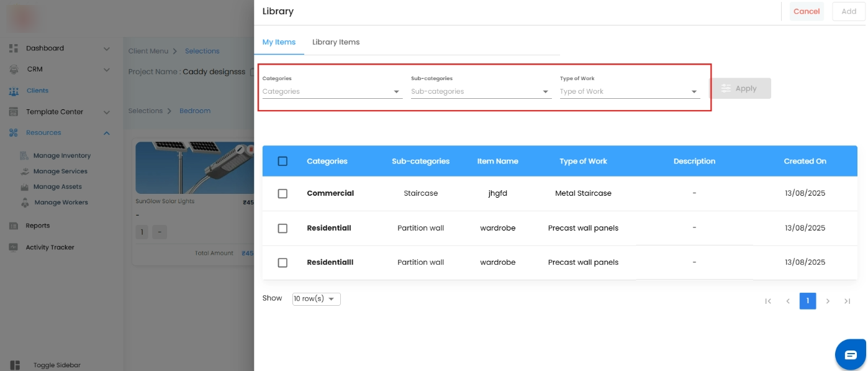
Task: Click the Toggle Sidebar icon
Action: pos(15,365)
